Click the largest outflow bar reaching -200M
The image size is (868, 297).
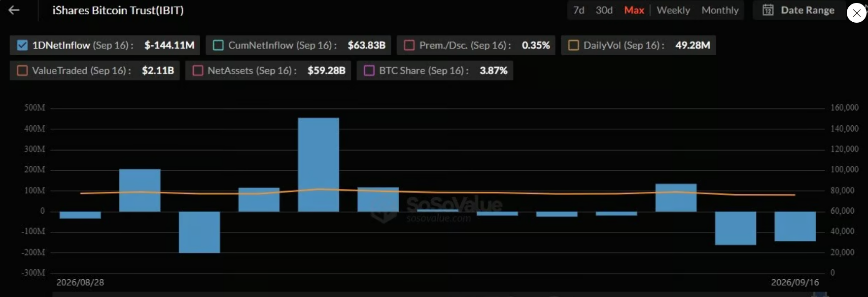coord(199,232)
